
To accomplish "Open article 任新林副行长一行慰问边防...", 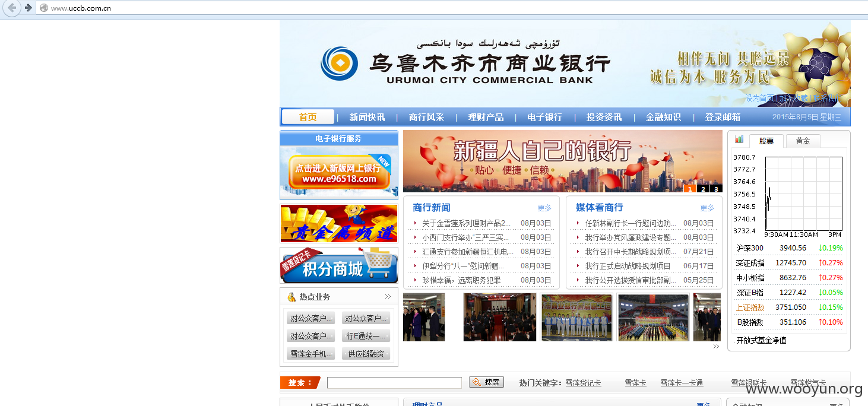I will coord(631,223).
